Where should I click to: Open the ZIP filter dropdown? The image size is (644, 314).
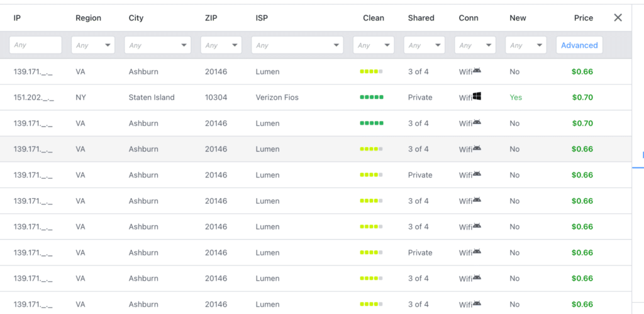tap(221, 45)
